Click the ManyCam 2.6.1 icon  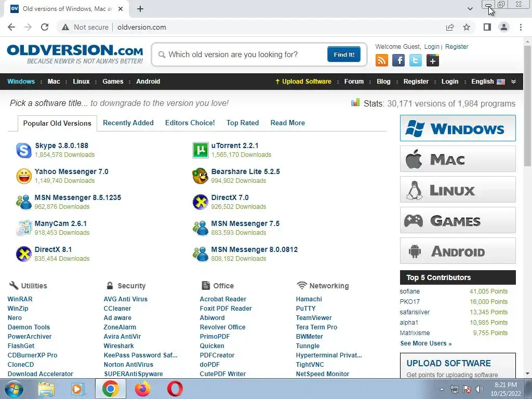pos(24,228)
